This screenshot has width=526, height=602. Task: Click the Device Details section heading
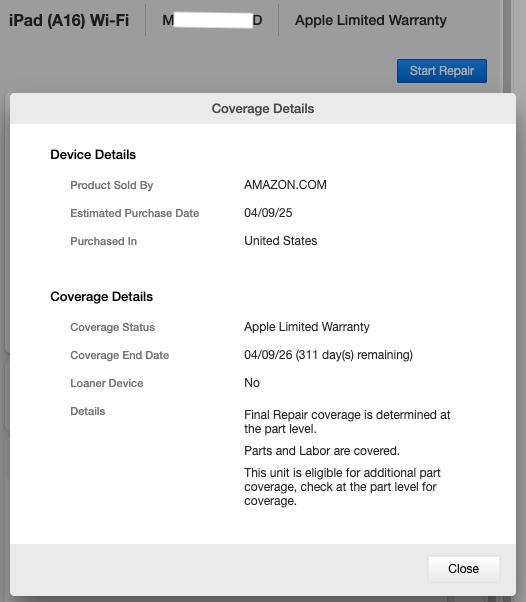tap(93, 154)
